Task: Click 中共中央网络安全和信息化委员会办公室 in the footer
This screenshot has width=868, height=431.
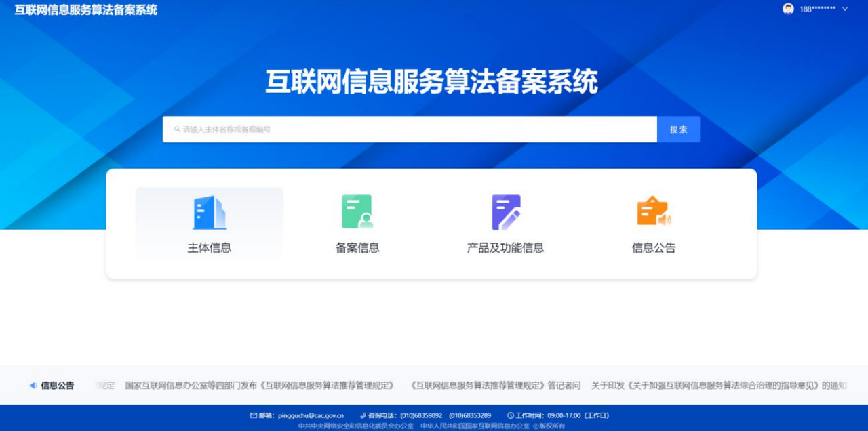Action: click(356, 426)
